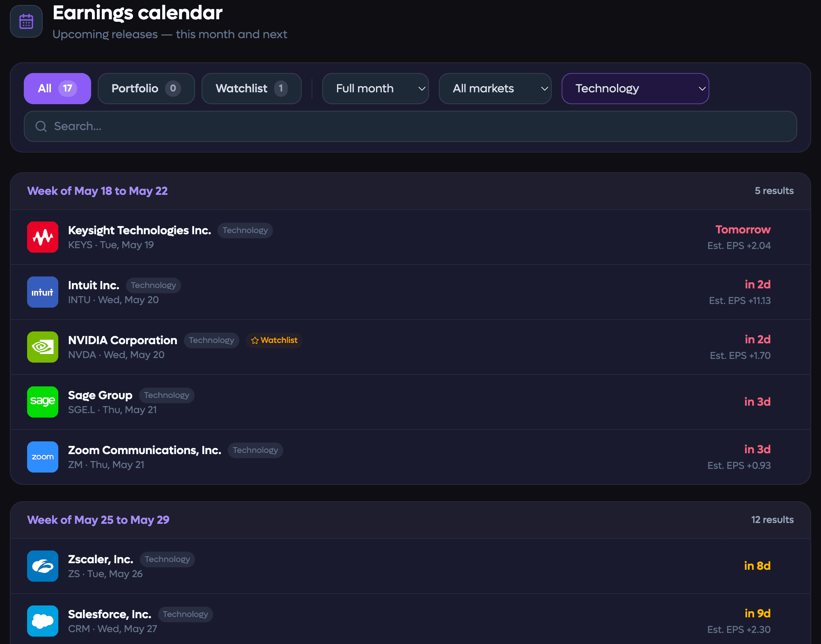The width and height of the screenshot is (821, 644).
Task: Switch to the Watchlist tab
Action: click(252, 89)
